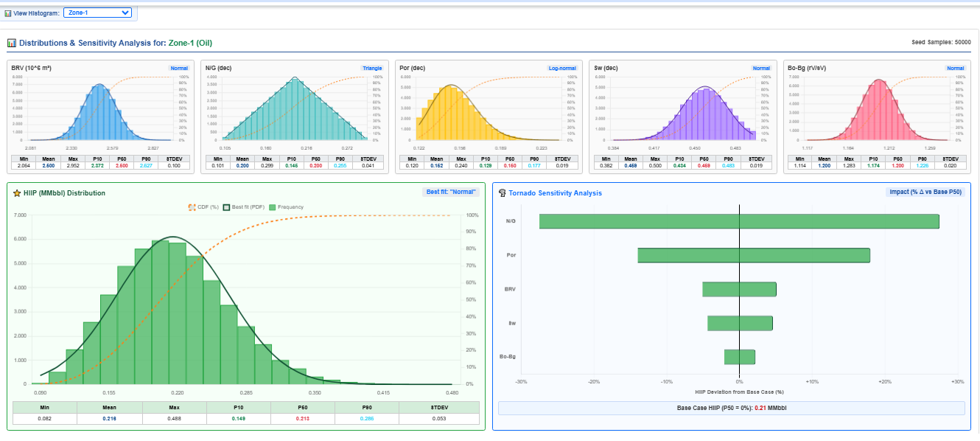Click Sw table P10 value 0.434
Viewport: 980px width, 441px height.
(679, 166)
